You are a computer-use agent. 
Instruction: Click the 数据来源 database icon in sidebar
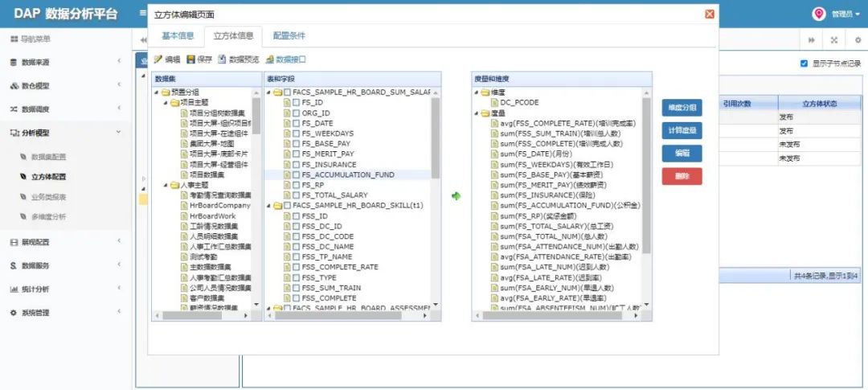pos(14,63)
